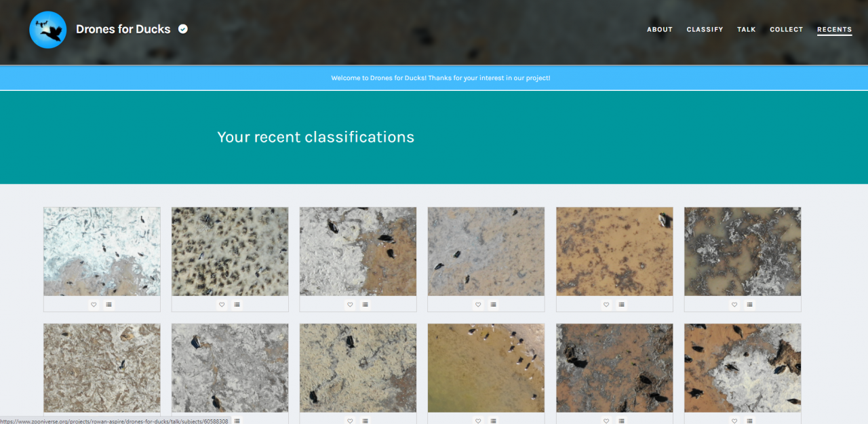Click the Drones for Ducks project title
This screenshot has width=868, height=424.
coord(123,29)
